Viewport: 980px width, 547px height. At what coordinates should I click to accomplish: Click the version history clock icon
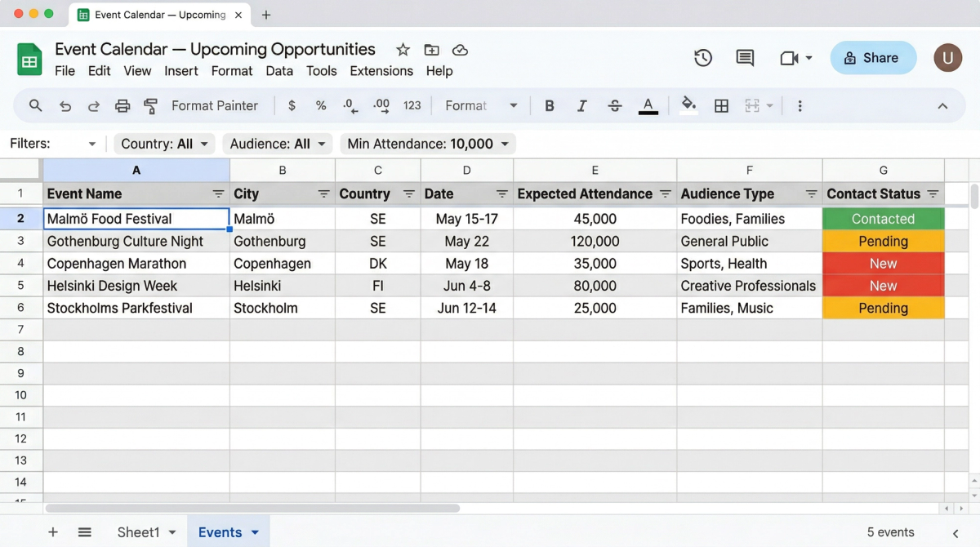(702, 58)
